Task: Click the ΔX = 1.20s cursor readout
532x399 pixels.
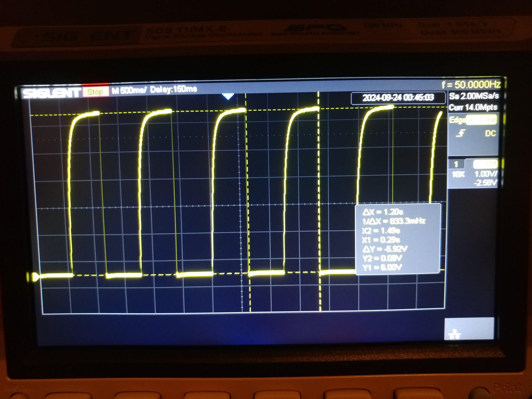Action: (x=383, y=212)
